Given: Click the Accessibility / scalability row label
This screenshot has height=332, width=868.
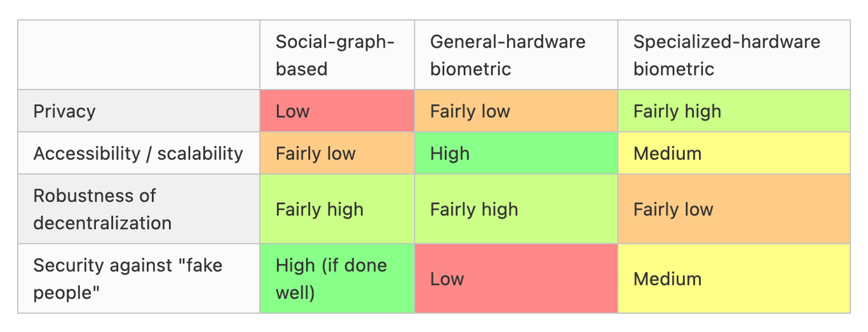Looking at the screenshot, I should pos(139,153).
